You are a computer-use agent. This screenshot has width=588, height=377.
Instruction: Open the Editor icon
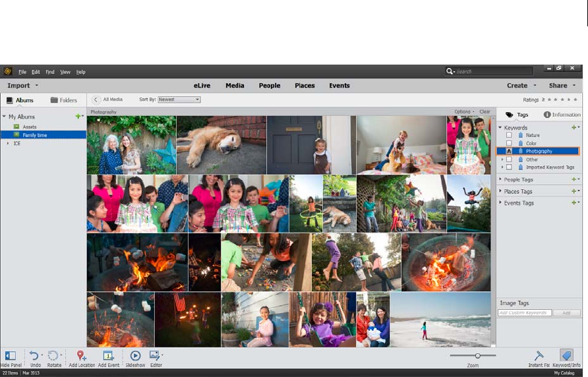point(154,355)
